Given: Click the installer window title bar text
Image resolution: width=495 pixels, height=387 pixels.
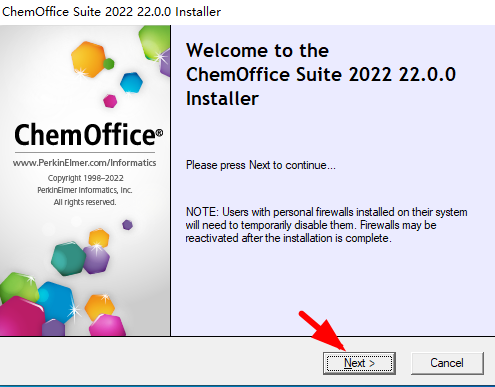Looking at the screenshot, I should [x=111, y=12].
